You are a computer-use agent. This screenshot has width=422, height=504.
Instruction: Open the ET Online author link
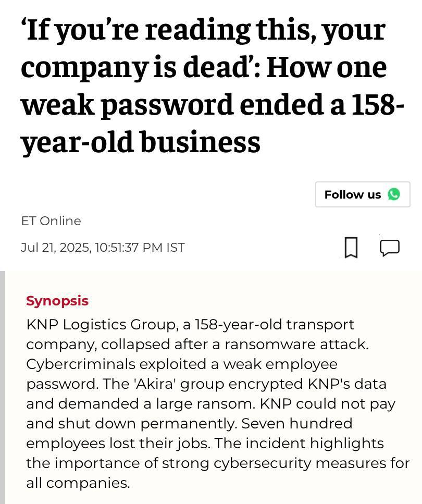pos(51,220)
